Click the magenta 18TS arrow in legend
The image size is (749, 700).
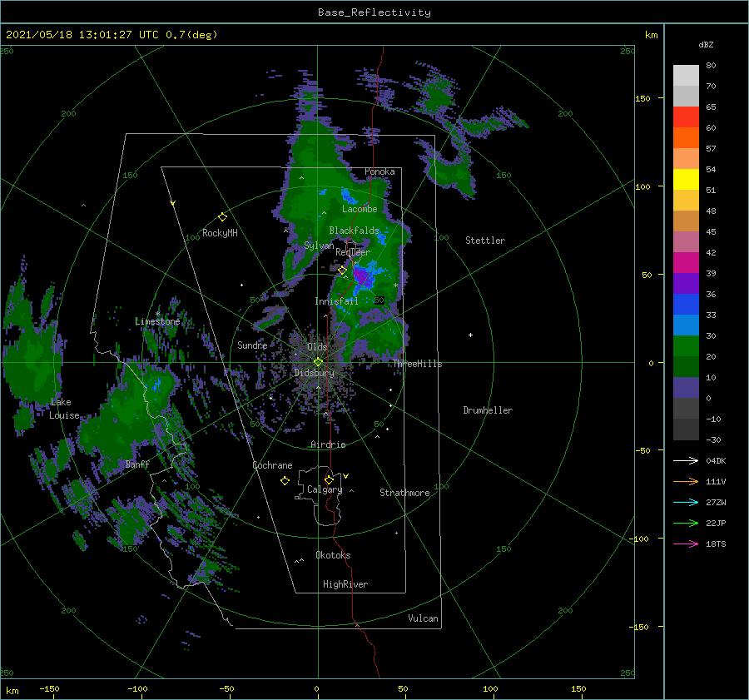pyautogui.click(x=686, y=544)
